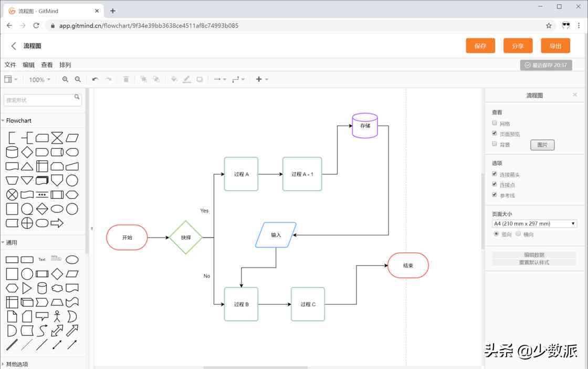Viewport: 588px width, 369px height.
Task: Select the hourglass collate shape in Flowchart
Action: [57, 138]
